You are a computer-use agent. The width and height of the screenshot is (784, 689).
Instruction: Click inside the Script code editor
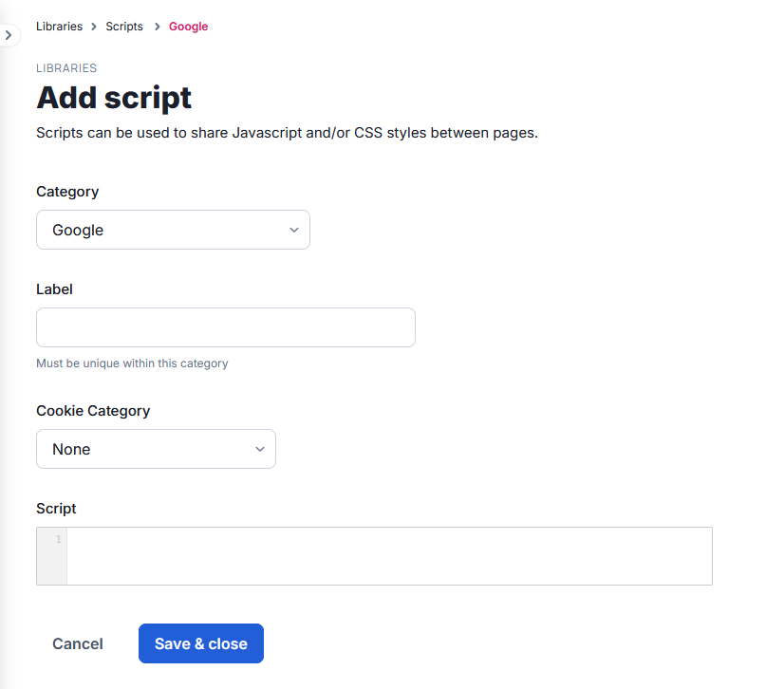click(389, 556)
